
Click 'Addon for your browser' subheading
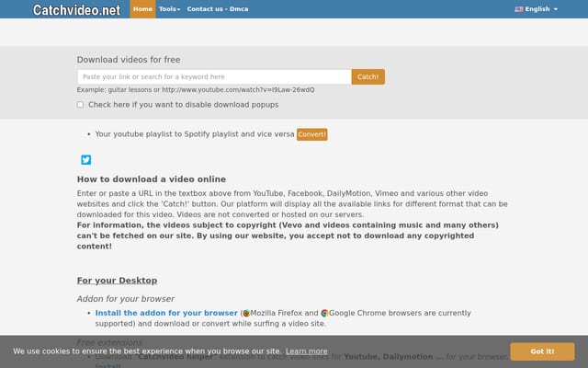click(x=126, y=299)
